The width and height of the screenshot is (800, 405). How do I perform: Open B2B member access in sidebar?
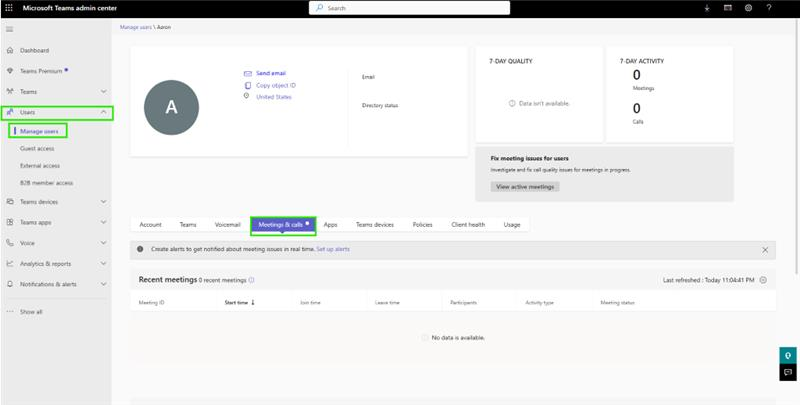point(46,183)
